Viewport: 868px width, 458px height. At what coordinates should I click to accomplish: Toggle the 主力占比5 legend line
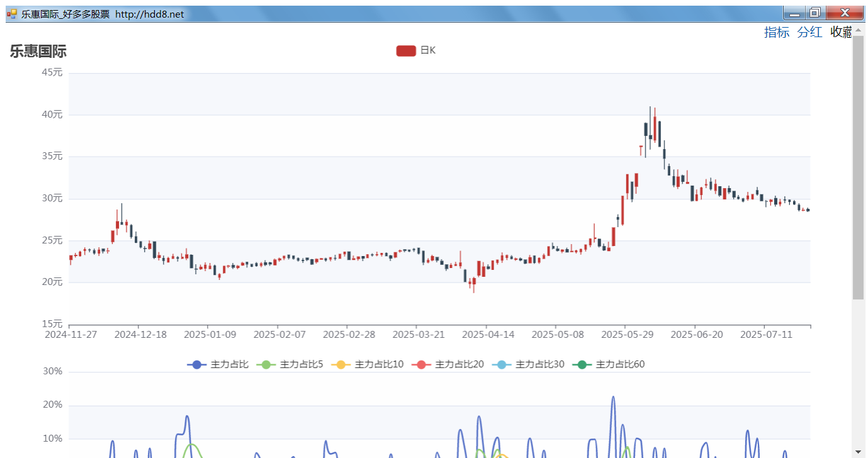tap(290, 364)
